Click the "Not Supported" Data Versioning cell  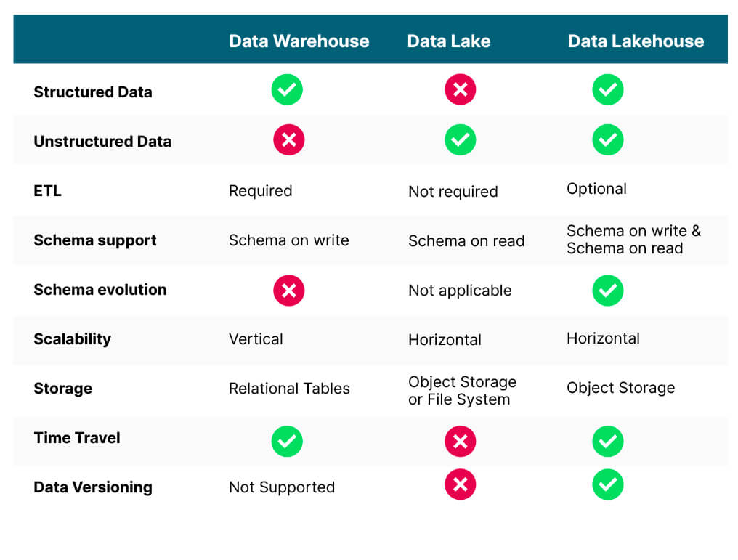[282, 487]
